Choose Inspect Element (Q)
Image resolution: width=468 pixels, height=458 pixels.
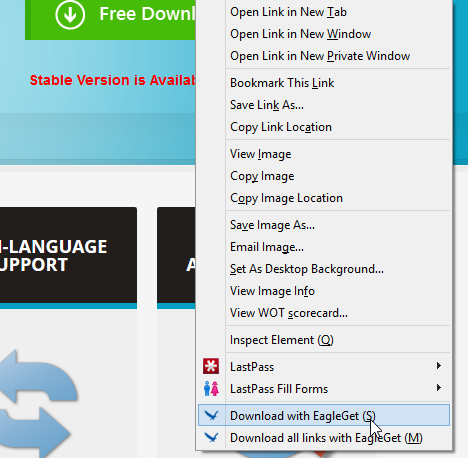pos(324,340)
